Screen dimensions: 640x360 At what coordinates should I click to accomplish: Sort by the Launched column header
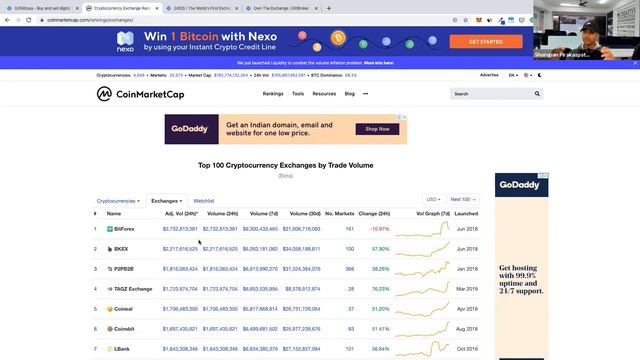pyautogui.click(x=466, y=213)
